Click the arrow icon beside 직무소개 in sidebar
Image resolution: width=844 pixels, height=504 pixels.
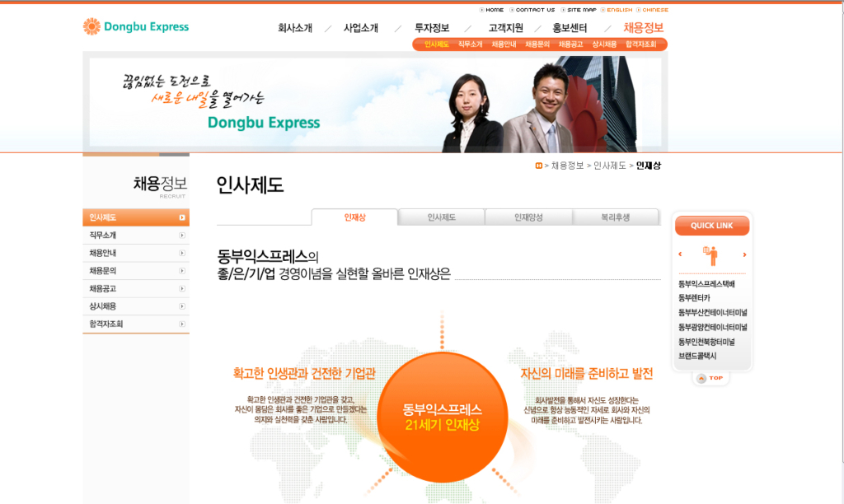coord(182,235)
